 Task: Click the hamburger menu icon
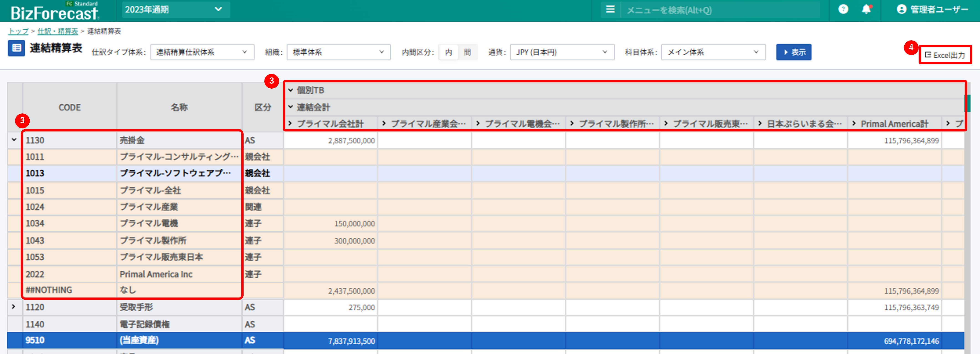point(610,9)
